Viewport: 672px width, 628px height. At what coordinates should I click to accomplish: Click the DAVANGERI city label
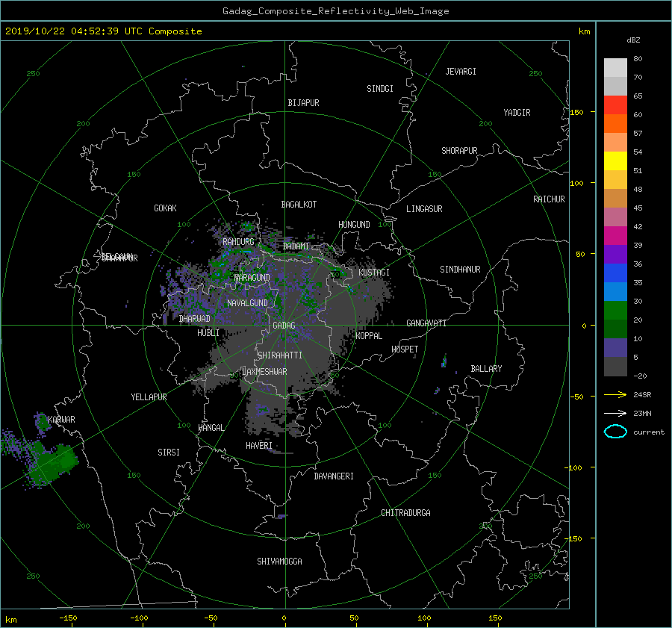coord(334,476)
